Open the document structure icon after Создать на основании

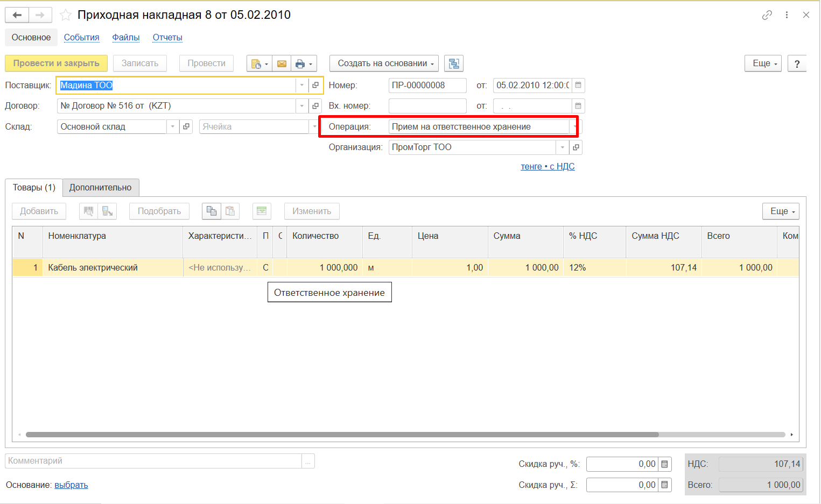pyautogui.click(x=454, y=63)
